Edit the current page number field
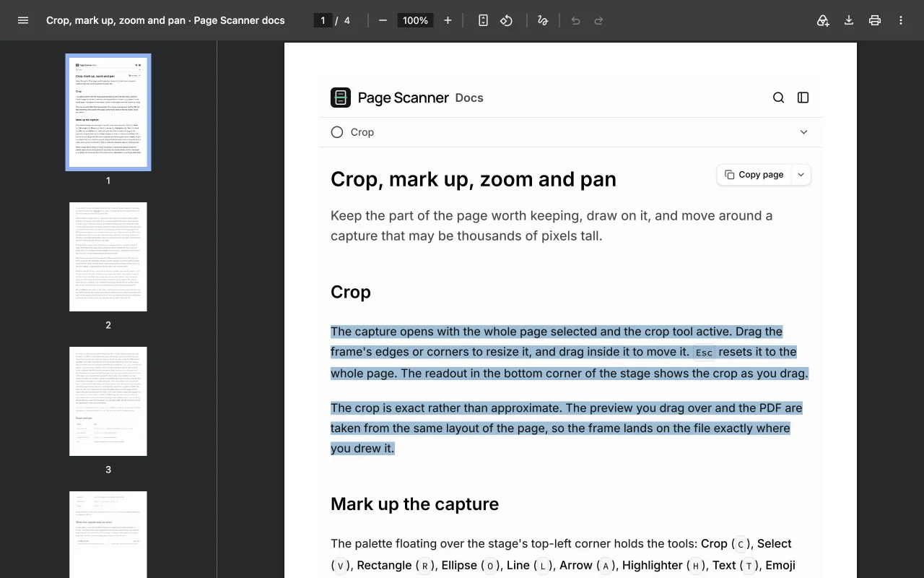 (323, 20)
